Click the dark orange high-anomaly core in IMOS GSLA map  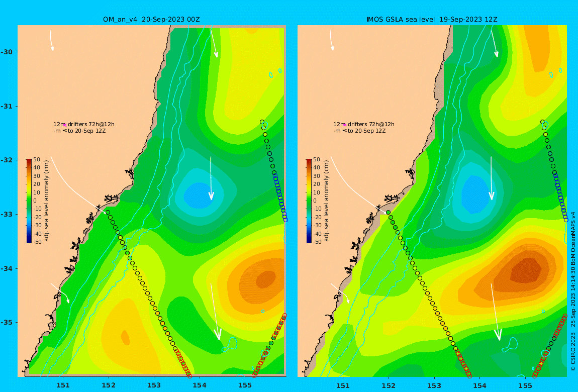[x=526, y=270]
